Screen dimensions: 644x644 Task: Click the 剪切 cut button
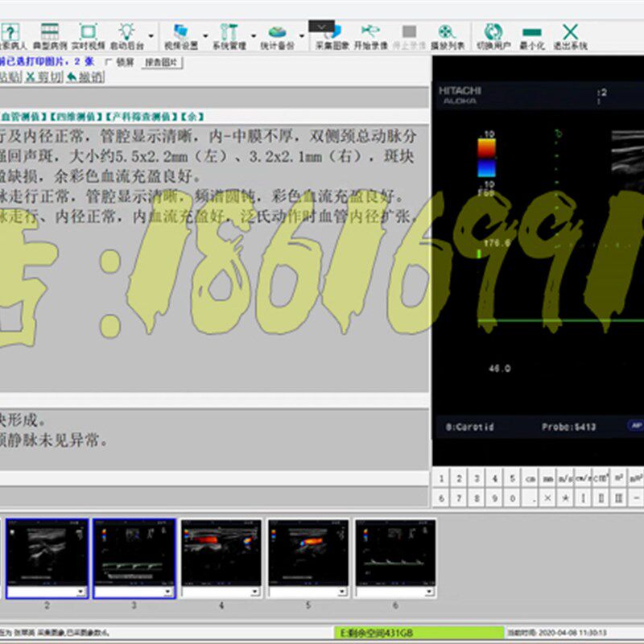click(x=44, y=76)
